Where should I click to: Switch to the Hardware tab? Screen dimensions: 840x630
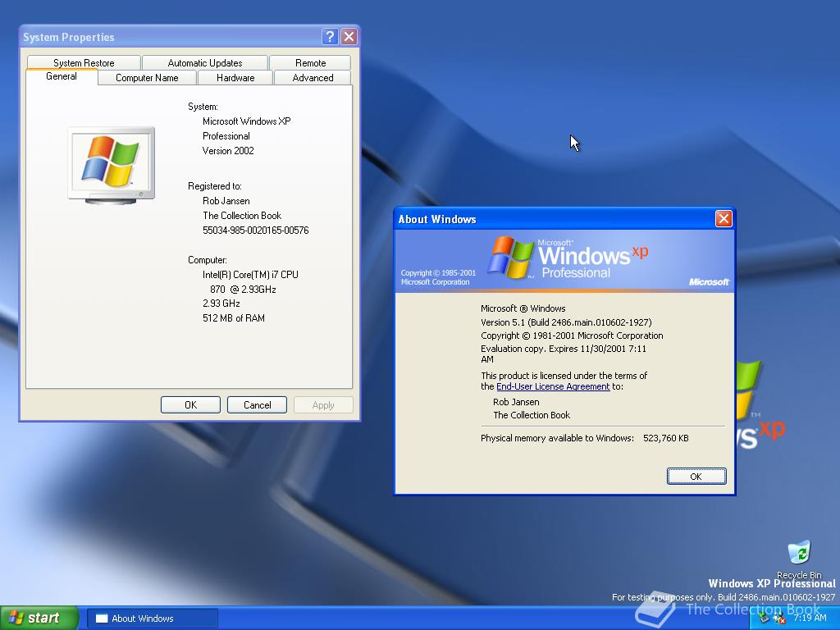coord(235,78)
